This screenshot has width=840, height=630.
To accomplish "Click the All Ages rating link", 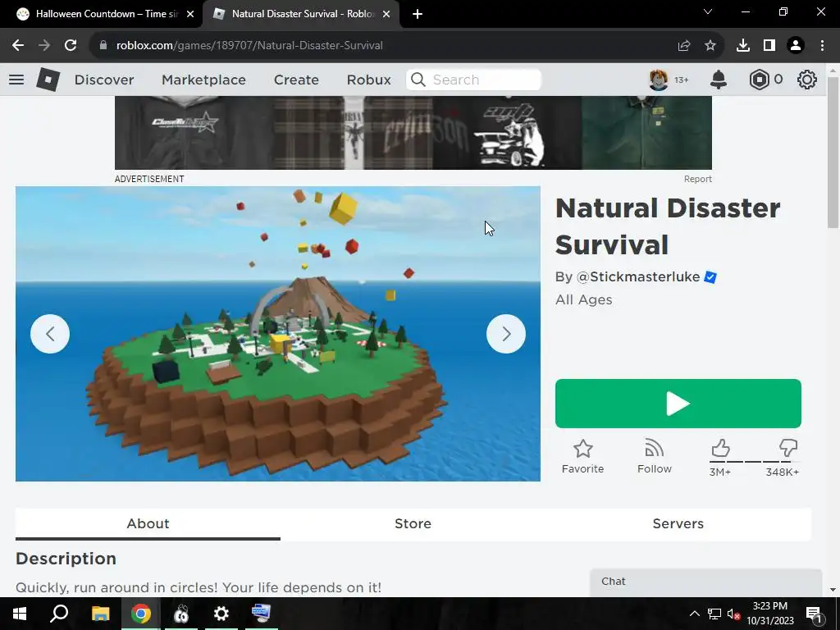I will tap(583, 300).
